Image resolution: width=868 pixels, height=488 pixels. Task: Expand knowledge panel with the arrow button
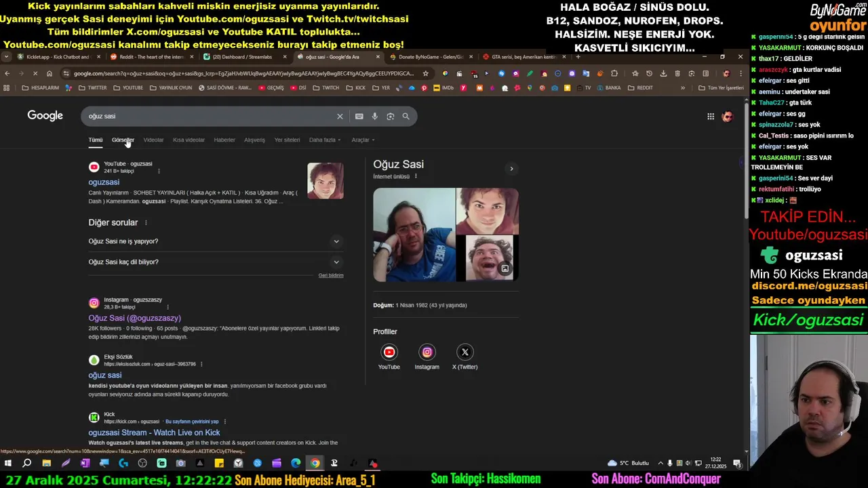[x=511, y=169]
